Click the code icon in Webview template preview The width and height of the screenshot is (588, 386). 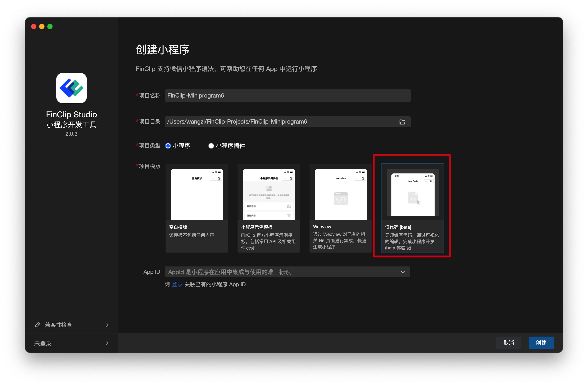[341, 199]
